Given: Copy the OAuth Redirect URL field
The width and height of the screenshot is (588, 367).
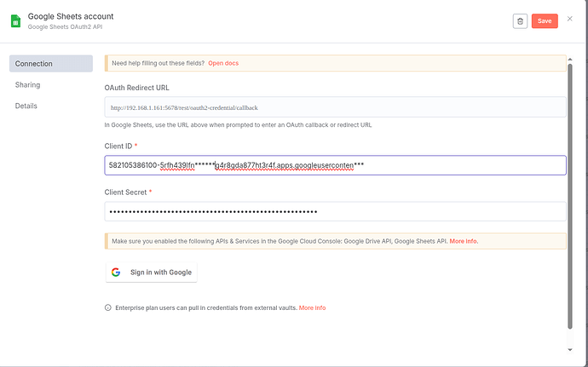Looking at the screenshot, I should pos(335,107).
